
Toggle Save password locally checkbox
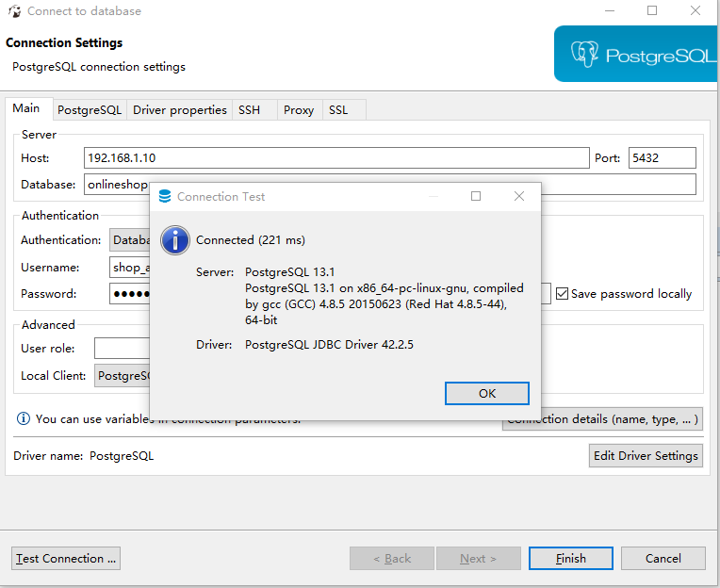click(562, 294)
